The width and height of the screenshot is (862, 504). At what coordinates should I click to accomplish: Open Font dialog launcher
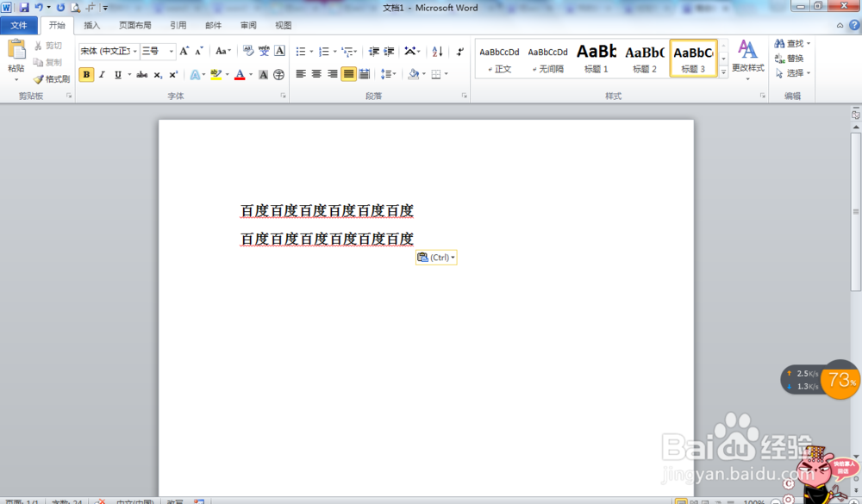[283, 96]
